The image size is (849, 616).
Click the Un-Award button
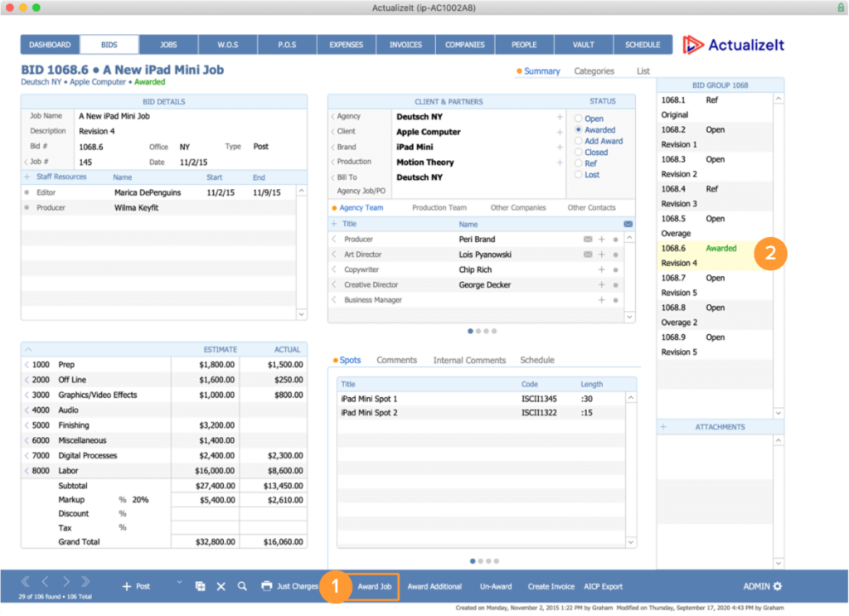click(496, 587)
